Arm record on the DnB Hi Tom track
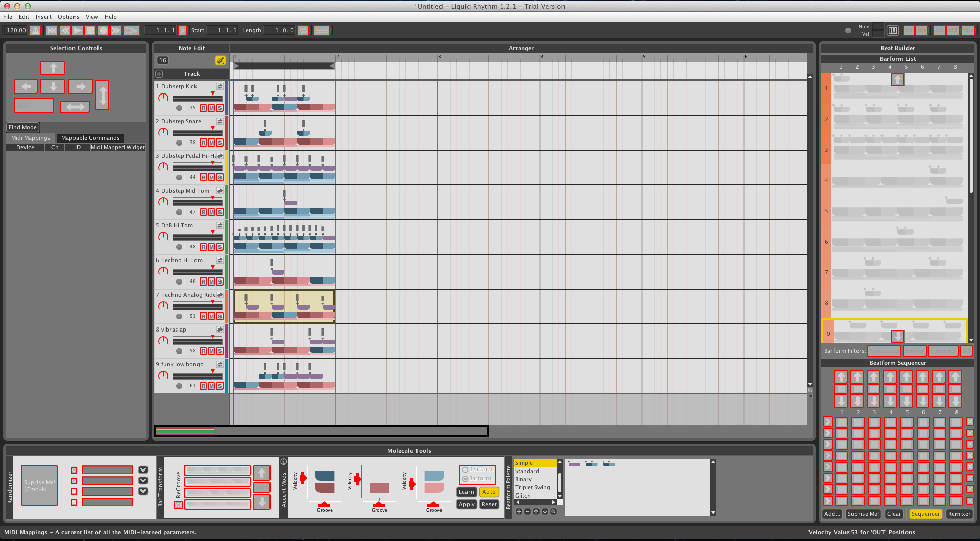The image size is (980, 541). tap(204, 247)
